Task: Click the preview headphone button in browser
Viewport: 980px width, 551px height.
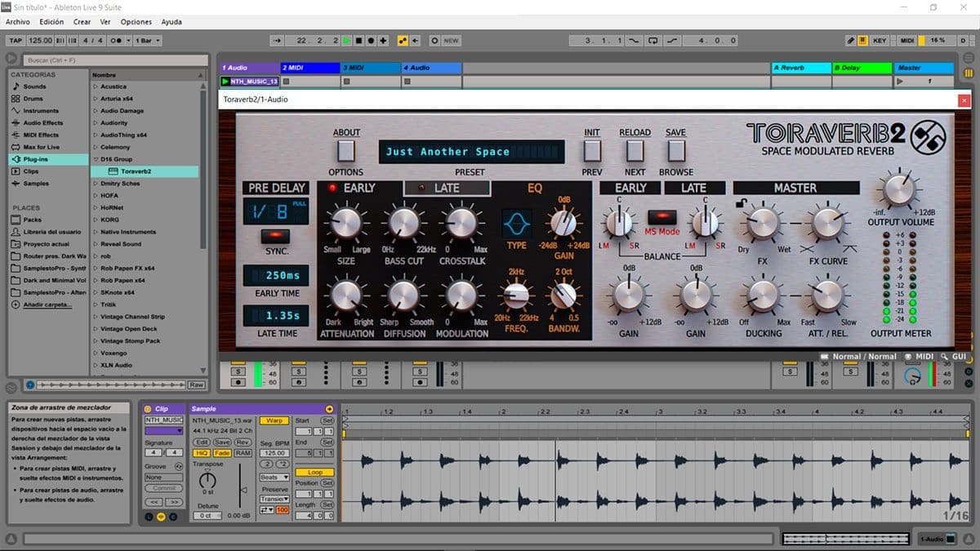Action: [30, 384]
